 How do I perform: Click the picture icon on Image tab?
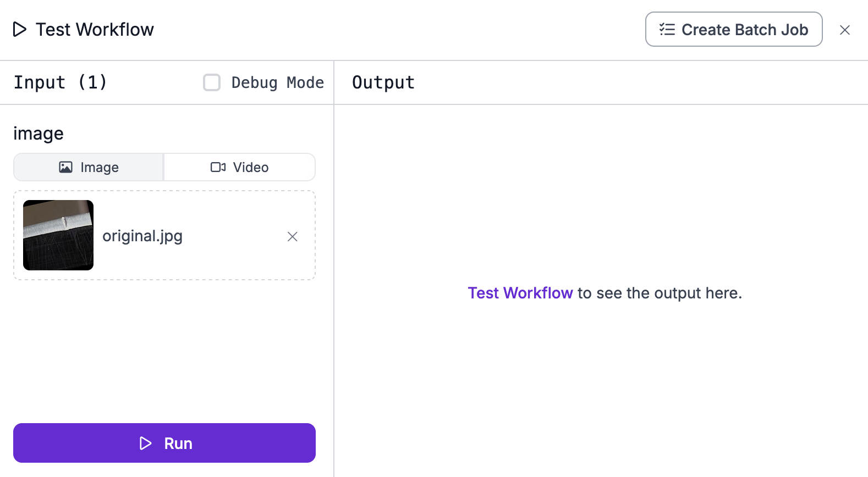(65, 167)
